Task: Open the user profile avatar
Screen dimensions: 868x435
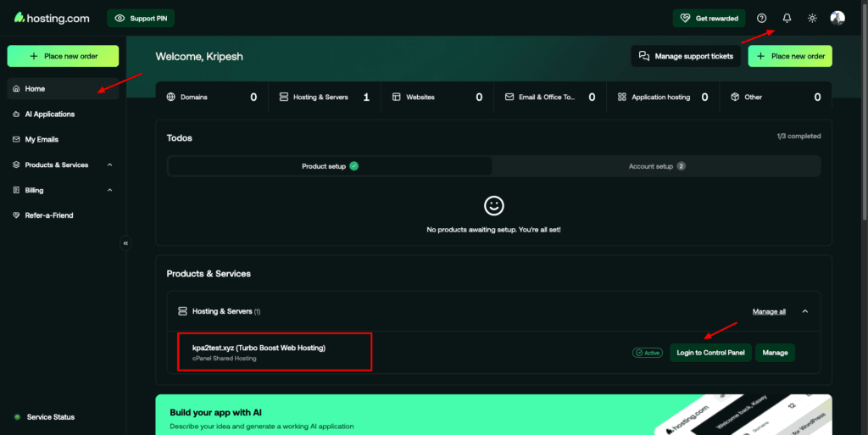Action: (x=837, y=19)
